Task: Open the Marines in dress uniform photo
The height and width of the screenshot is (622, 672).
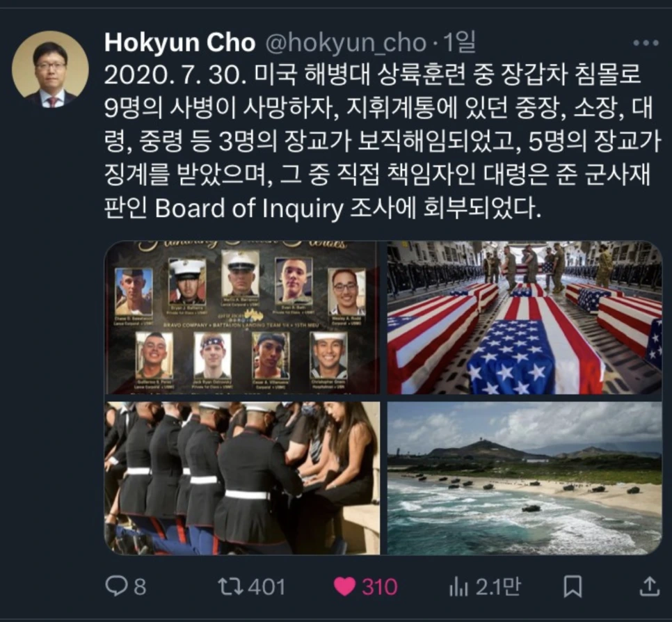Action: click(242, 478)
